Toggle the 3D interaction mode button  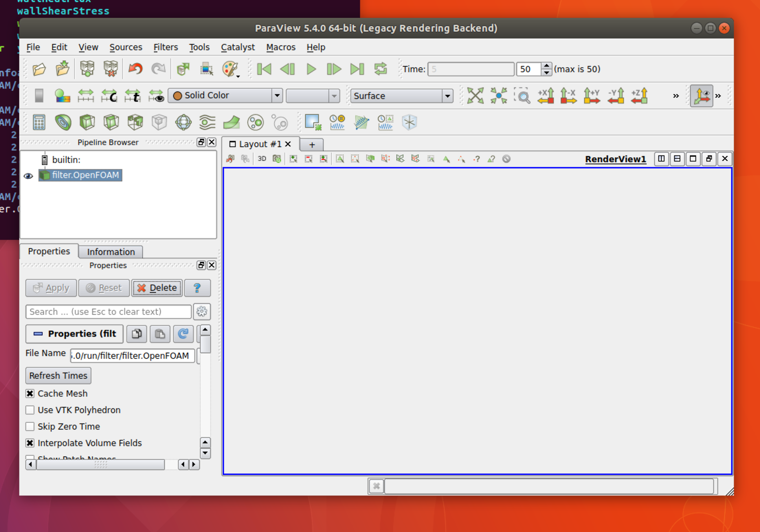[x=262, y=159]
